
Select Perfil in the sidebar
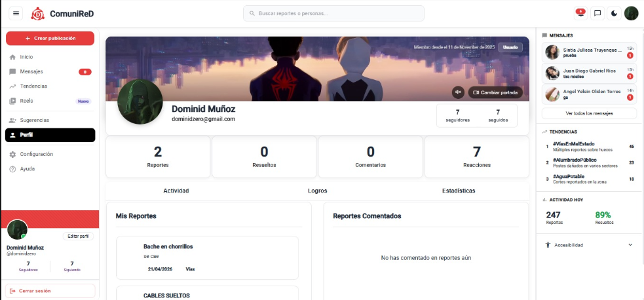point(50,135)
